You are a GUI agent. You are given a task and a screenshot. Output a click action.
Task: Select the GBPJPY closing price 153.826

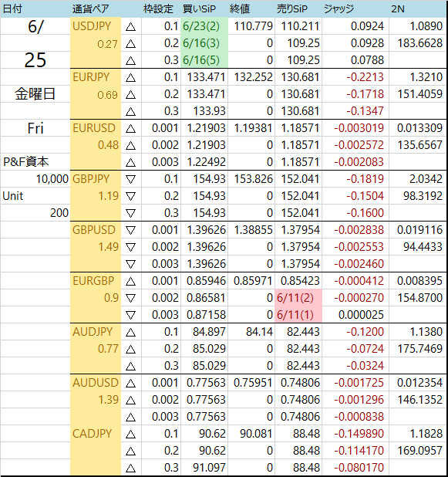tap(253, 179)
